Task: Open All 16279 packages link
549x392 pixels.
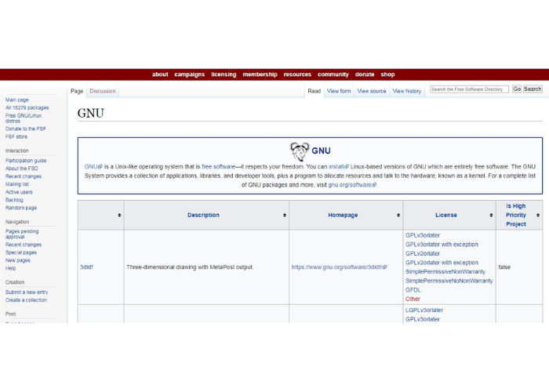Action: 27,108
